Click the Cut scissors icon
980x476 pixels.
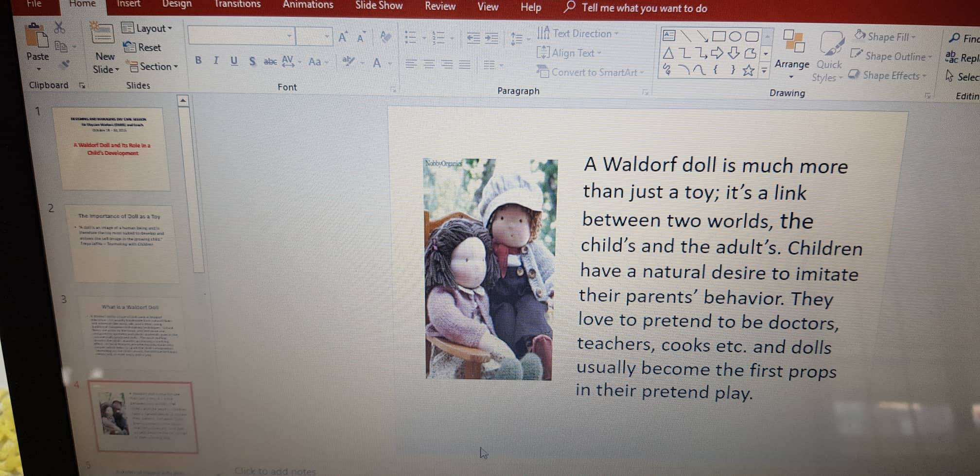pyautogui.click(x=59, y=27)
